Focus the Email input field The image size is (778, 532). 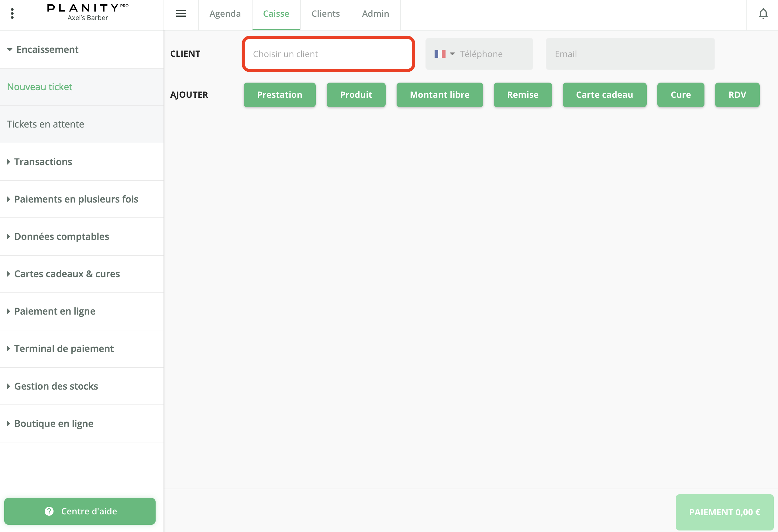[x=630, y=54]
